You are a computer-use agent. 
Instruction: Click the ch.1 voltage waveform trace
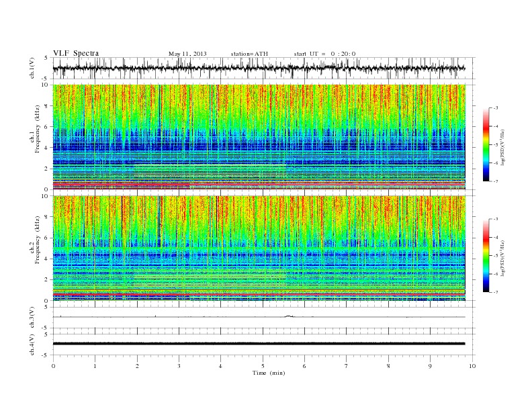pyautogui.click(x=259, y=68)
